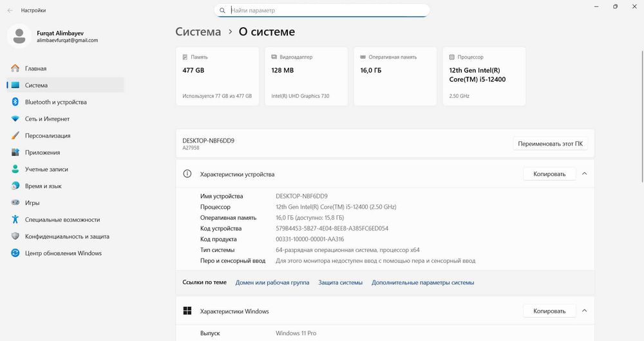This screenshot has width=644, height=341.
Task: Collapse the Характеристики Windows section
Action: 585,311
